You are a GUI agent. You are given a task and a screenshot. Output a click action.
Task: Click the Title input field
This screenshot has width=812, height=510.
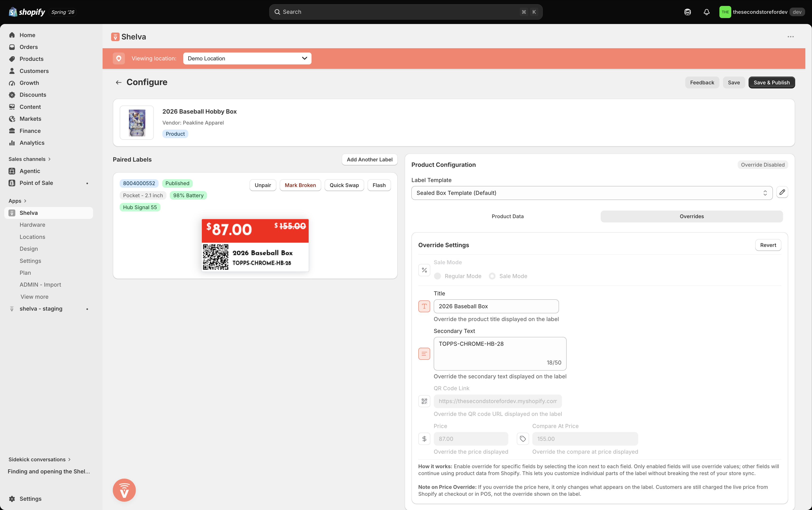click(x=496, y=306)
